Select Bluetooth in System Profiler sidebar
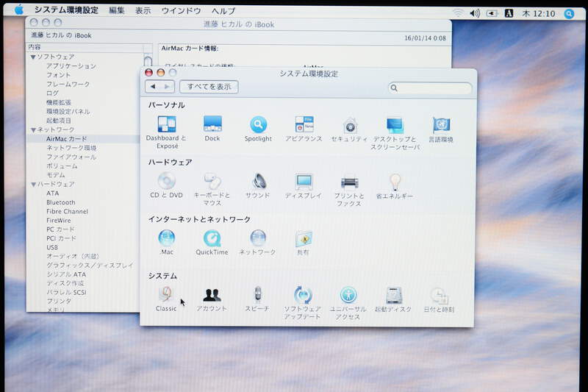This screenshot has height=392, width=588. click(61, 202)
